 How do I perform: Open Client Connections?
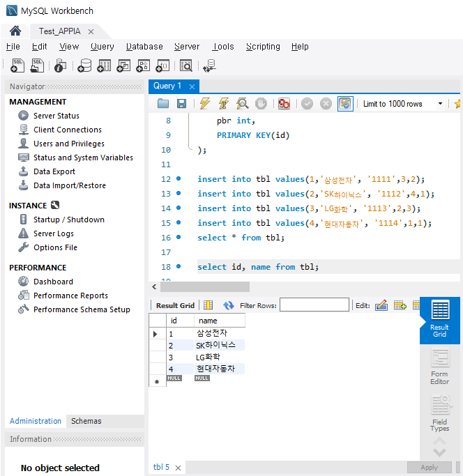pyautogui.click(x=68, y=130)
